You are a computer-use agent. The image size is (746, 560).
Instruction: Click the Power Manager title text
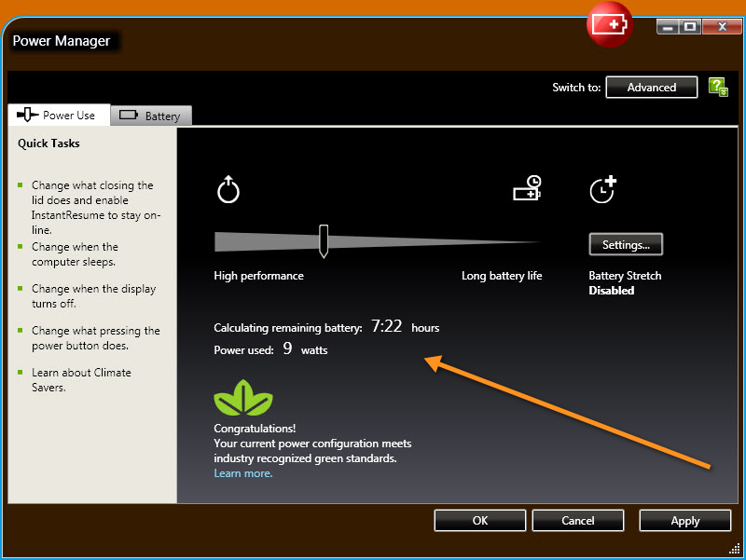pos(61,41)
